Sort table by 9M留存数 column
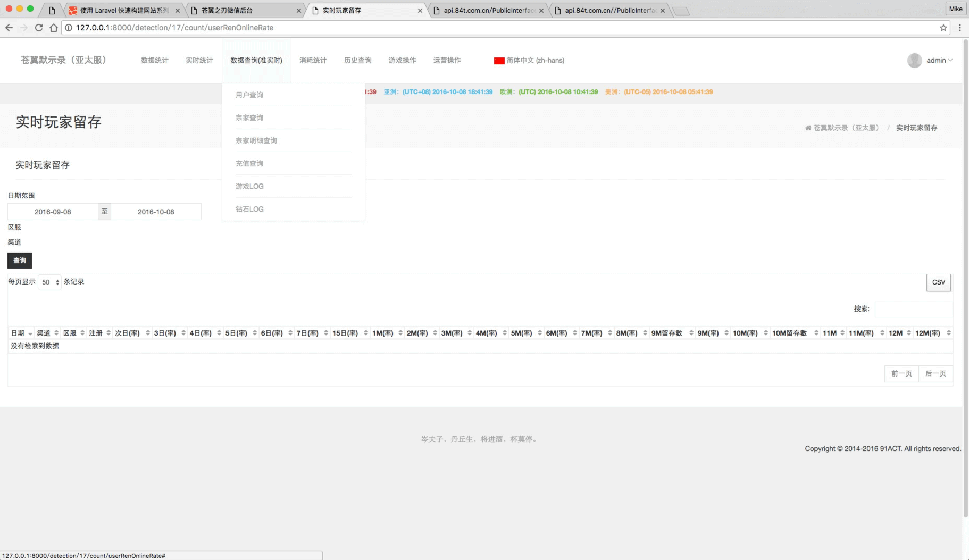Image resolution: width=969 pixels, height=560 pixels. [x=671, y=333]
